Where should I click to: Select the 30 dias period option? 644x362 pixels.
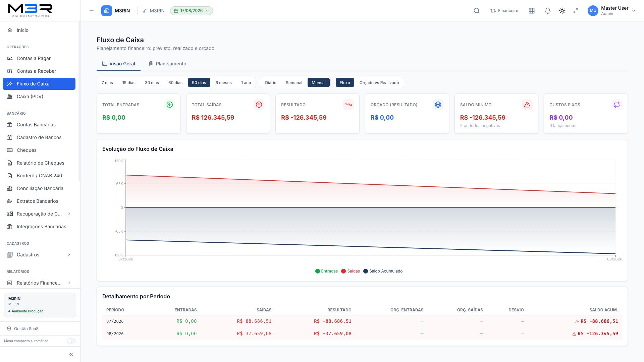[x=152, y=82]
